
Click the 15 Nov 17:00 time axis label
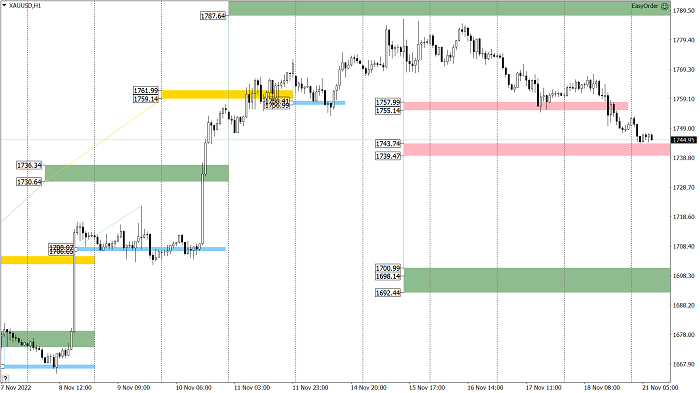pos(427,388)
